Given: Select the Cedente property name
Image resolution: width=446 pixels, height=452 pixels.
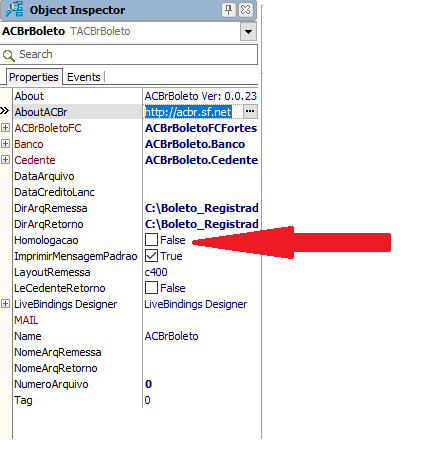Looking at the screenshot, I should coord(35,160).
